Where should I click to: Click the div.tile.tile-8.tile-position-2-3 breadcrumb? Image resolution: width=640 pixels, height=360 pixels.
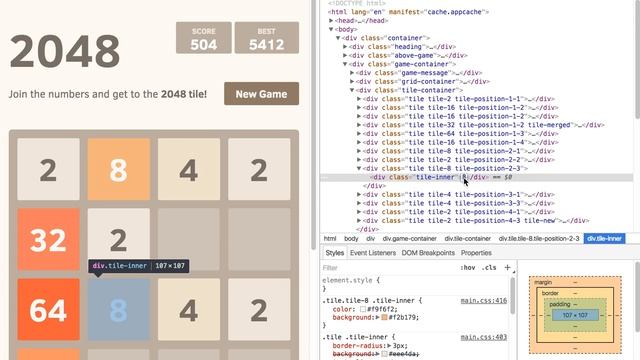pyautogui.click(x=539, y=238)
